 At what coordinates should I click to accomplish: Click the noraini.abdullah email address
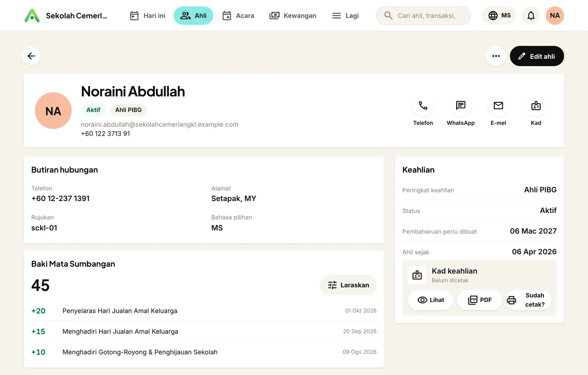pyautogui.click(x=160, y=124)
